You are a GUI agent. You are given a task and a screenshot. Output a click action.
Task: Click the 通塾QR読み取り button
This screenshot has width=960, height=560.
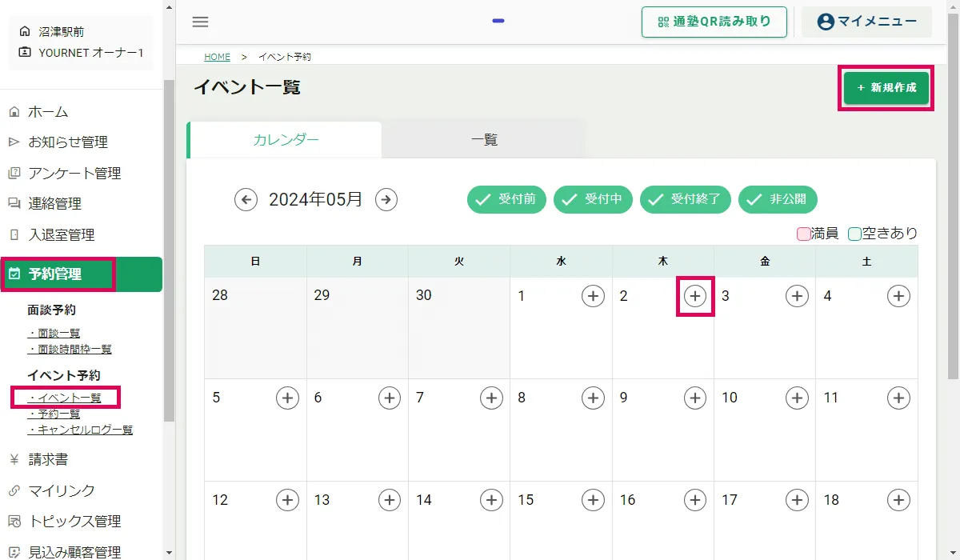click(x=714, y=22)
